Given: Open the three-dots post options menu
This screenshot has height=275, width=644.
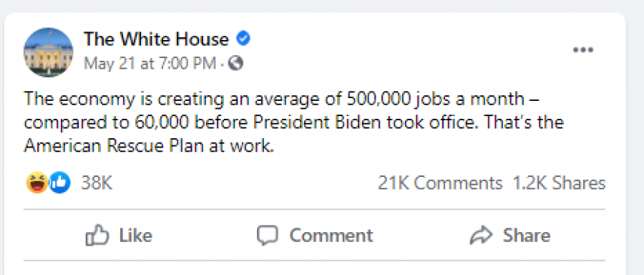Looking at the screenshot, I should [x=583, y=50].
